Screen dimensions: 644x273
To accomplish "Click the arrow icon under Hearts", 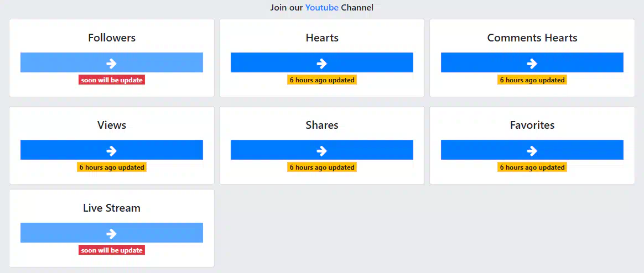I will click(321, 63).
